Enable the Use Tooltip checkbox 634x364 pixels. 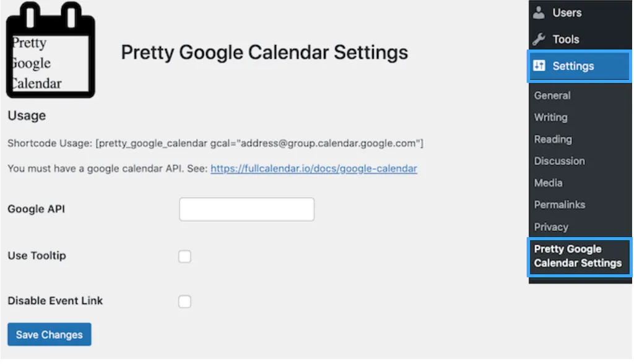185,256
